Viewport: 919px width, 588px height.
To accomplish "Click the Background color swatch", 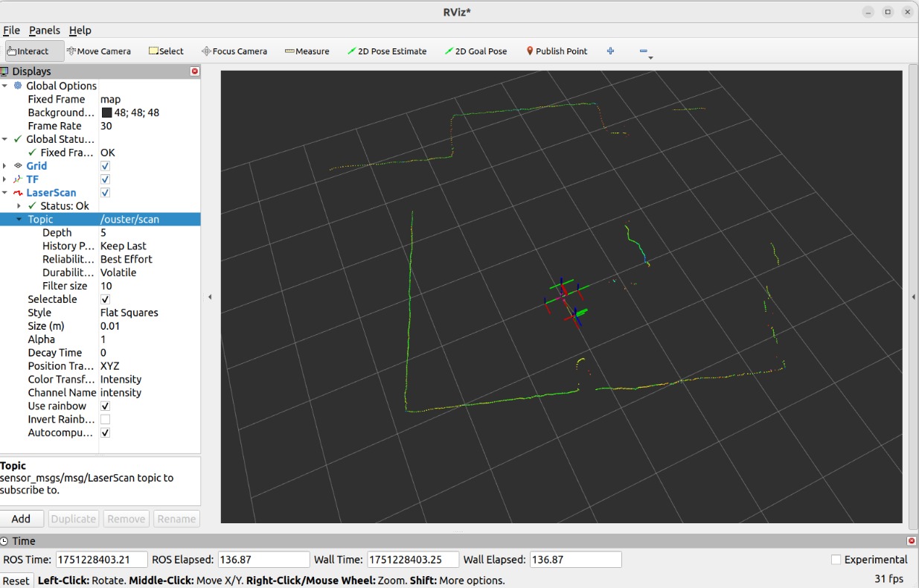I will point(106,112).
